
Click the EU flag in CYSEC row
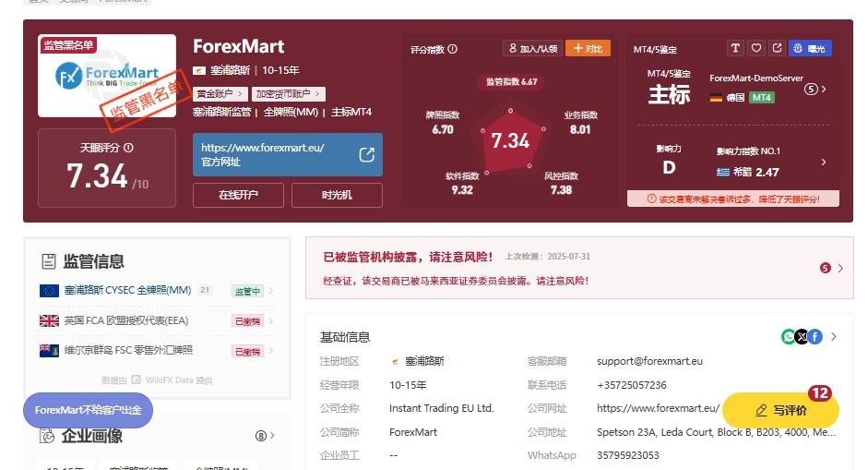click(x=49, y=291)
